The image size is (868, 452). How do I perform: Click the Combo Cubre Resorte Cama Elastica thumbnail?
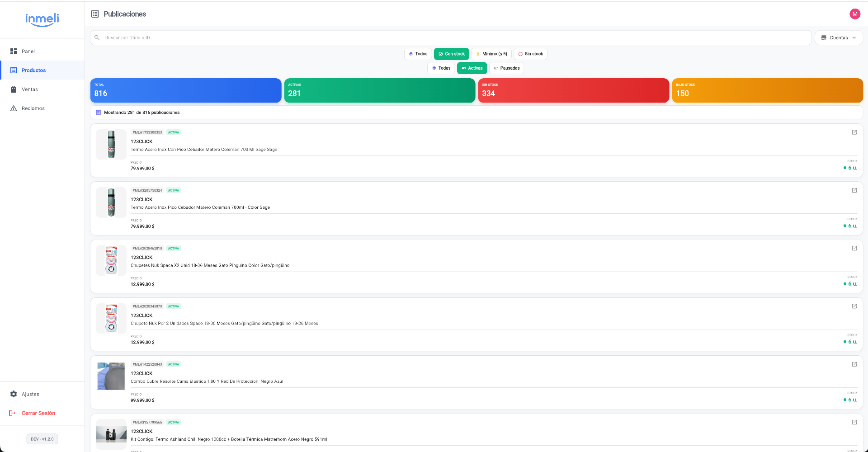pyautogui.click(x=111, y=376)
